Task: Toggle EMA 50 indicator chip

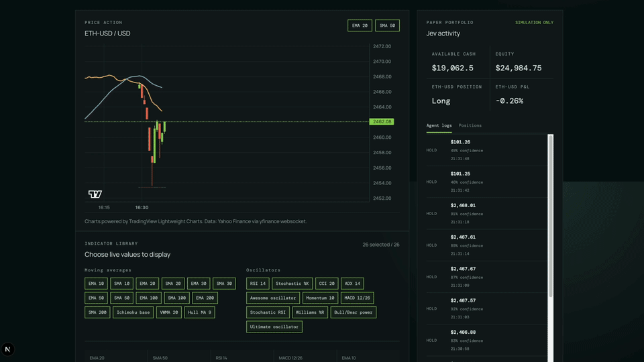Action: click(x=96, y=298)
